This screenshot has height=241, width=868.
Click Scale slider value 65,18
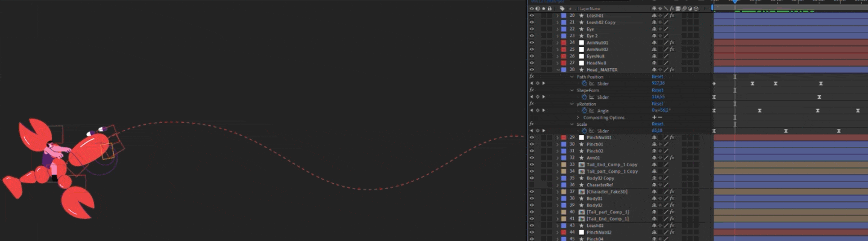tap(657, 131)
